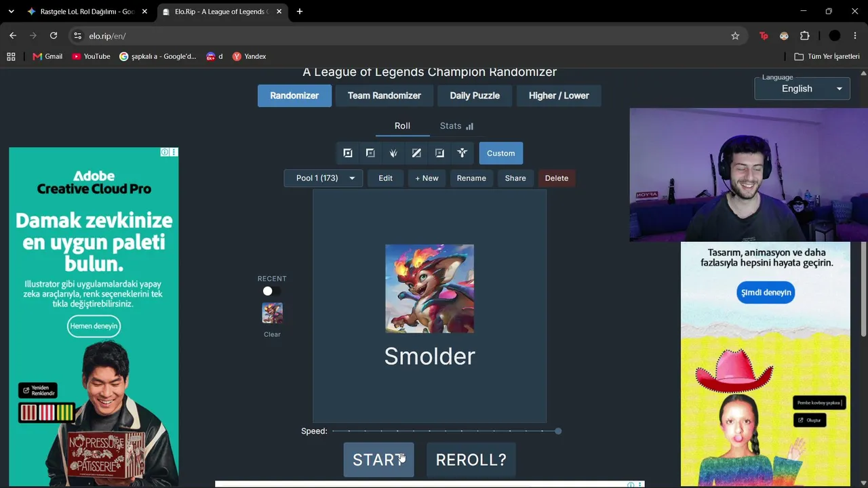Click the 'Şimdi deneyin' ad button
868x488 pixels.
[766, 293]
